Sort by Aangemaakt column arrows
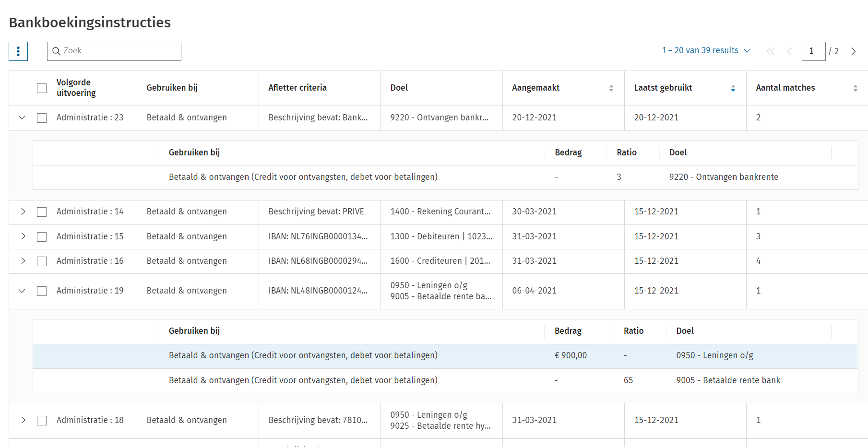Viewport: 868px width, 447px height. coord(611,88)
